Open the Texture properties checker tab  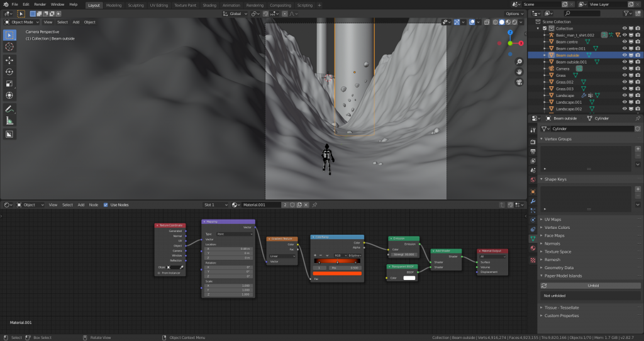(533, 260)
